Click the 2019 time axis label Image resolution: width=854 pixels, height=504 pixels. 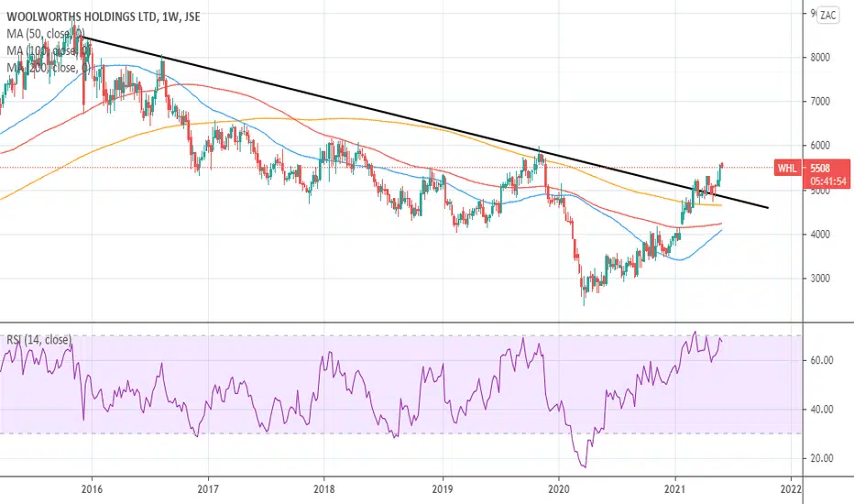pyautogui.click(x=443, y=489)
